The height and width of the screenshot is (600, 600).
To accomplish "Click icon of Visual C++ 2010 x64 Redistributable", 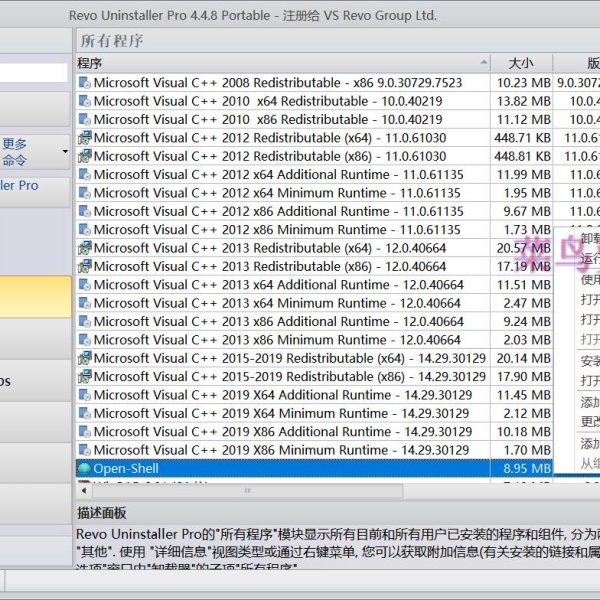I will click(x=85, y=101).
